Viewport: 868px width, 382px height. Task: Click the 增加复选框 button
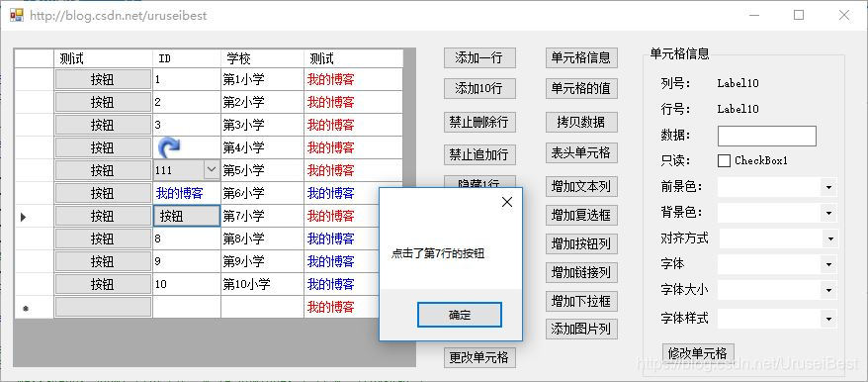pos(581,215)
